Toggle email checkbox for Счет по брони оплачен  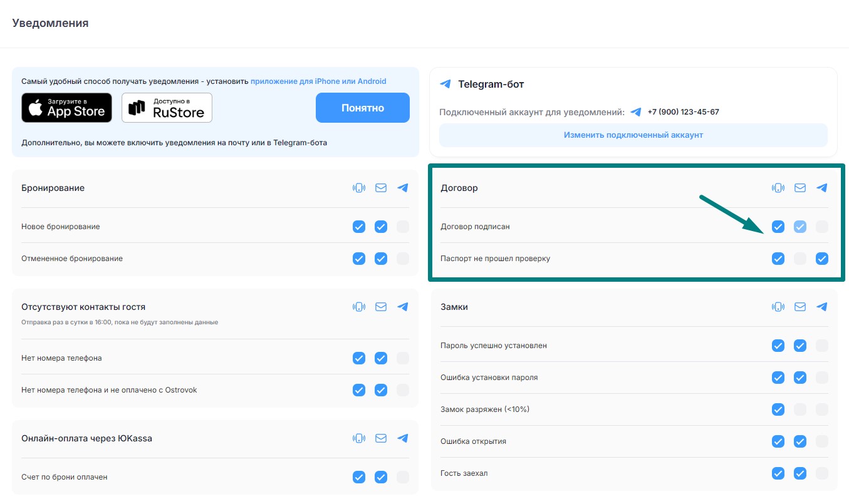[x=381, y=477]
